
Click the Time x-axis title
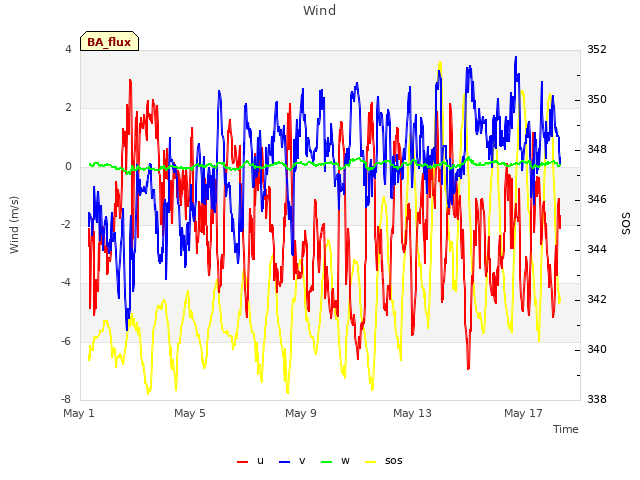tap(566, 429)
